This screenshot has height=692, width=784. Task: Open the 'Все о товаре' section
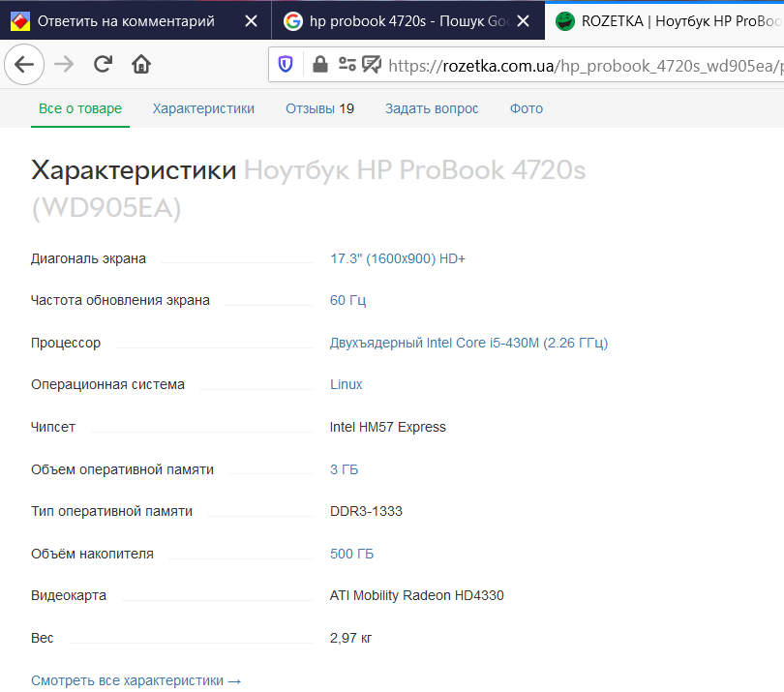click(x=80, y=108)
